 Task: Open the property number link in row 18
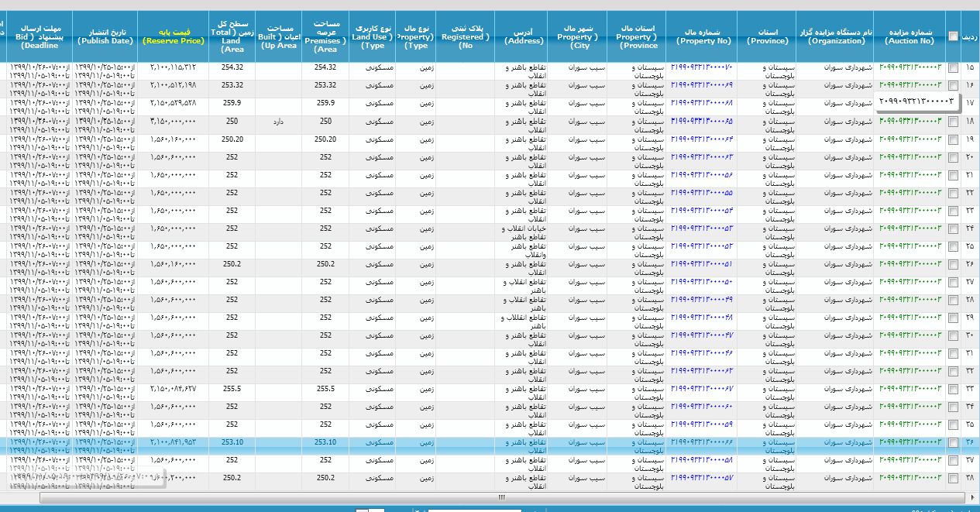tap(702, 121)
